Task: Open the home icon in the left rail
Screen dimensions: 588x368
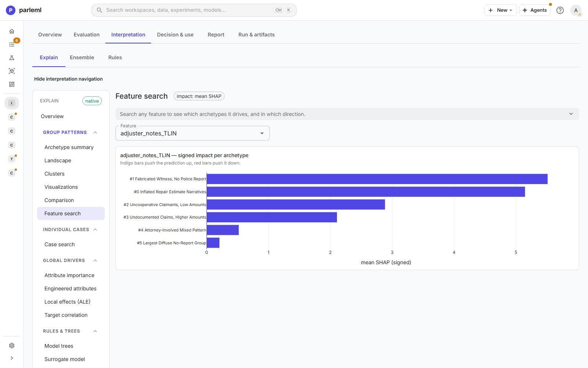Action: pyautogui.click(x=12, y=31)
